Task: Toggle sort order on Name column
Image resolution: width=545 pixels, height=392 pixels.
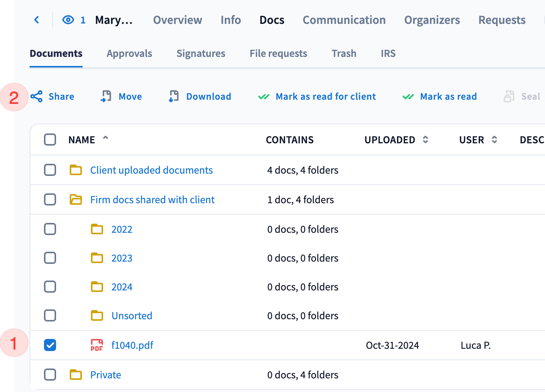Action: (x=106, y=138)
